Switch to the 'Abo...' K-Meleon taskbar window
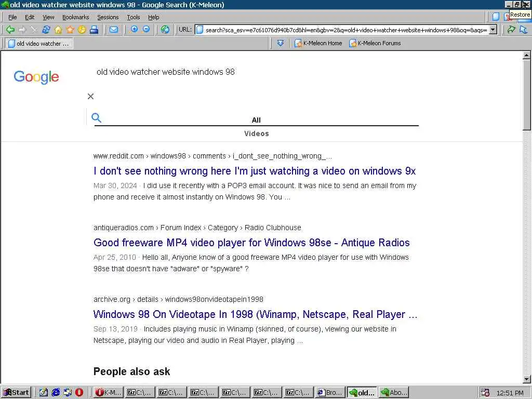The width and height of the screenshot is (532, 399). 394,393
